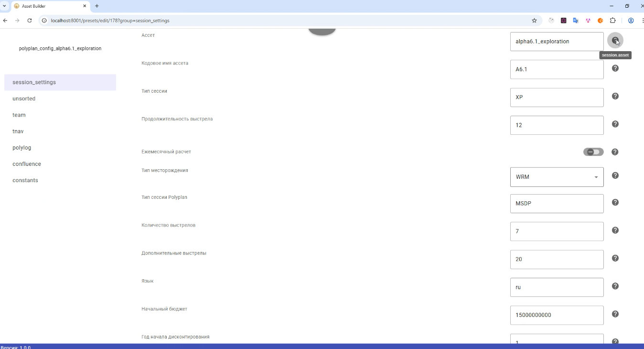Open a new browser tab

point(97,6)
